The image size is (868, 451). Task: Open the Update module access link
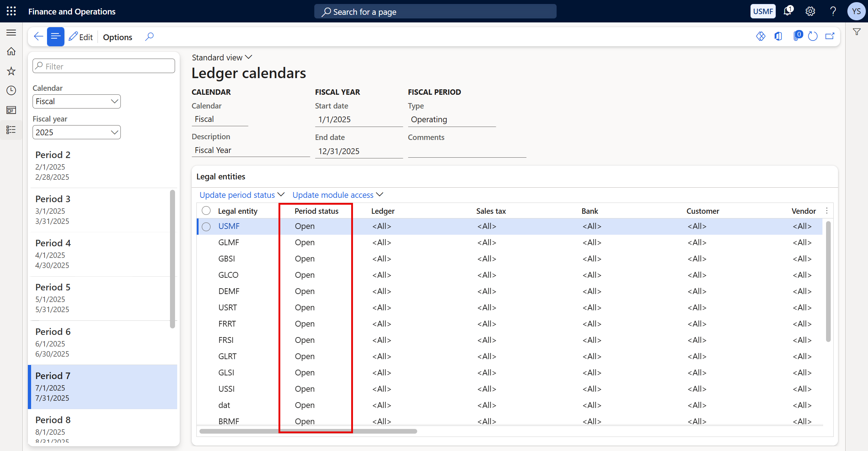pyautogui.click(x=337, y=195)
